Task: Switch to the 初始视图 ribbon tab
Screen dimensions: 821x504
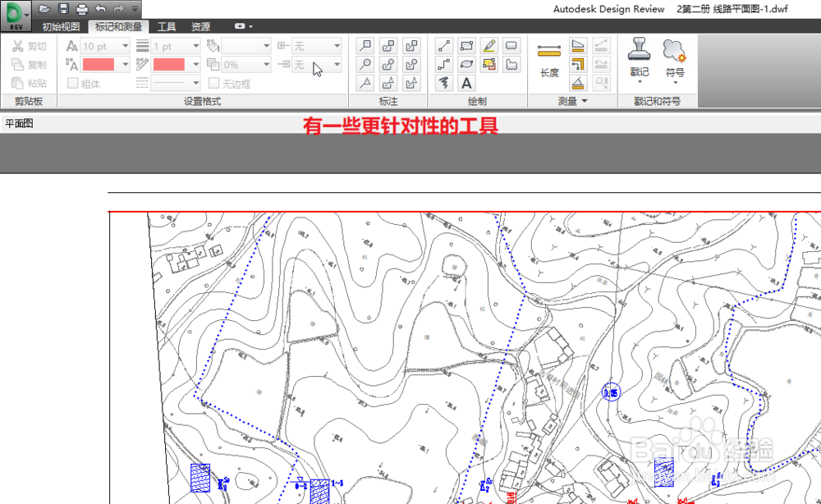Action: point(61,27)
